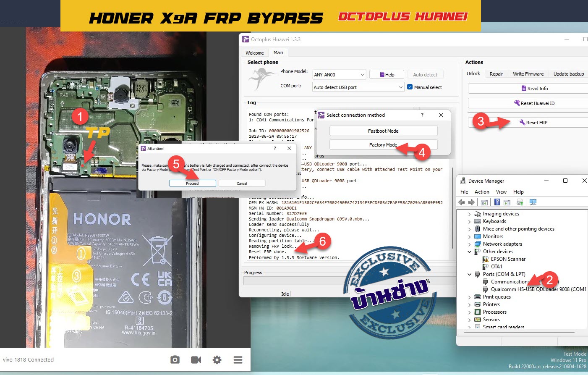The image size is (588, 375).
Task: Click Scan for hardware changes icon
Action: pyautogui.click(x=533, y=202)
